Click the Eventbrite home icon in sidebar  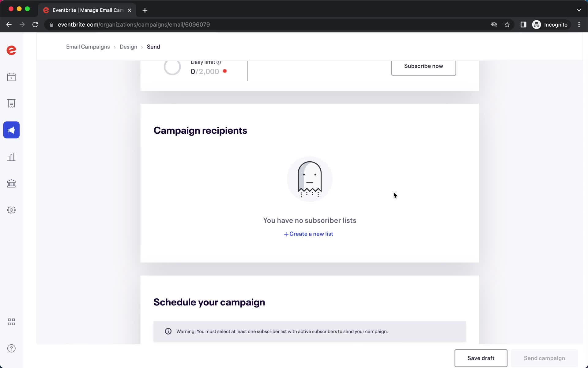coord(11,50)
